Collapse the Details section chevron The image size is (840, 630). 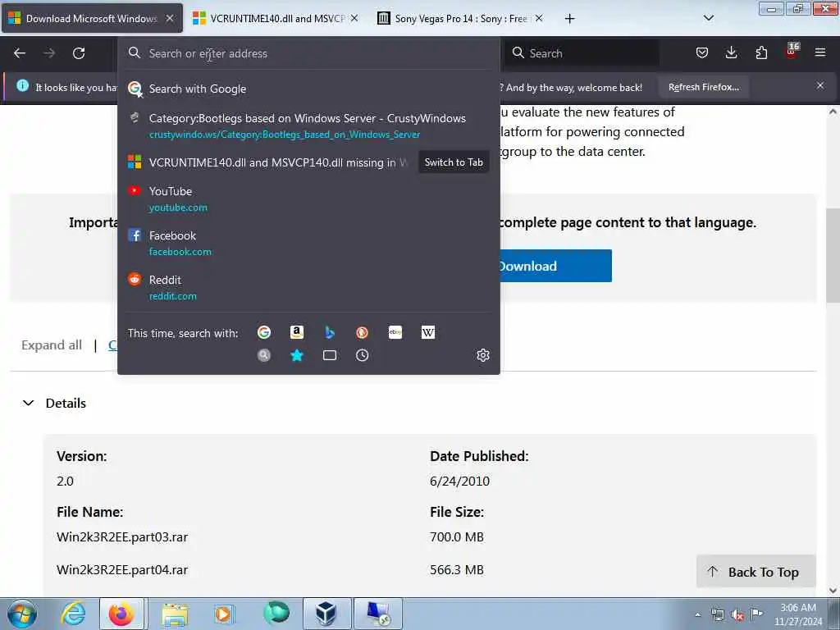click(29, 403)
